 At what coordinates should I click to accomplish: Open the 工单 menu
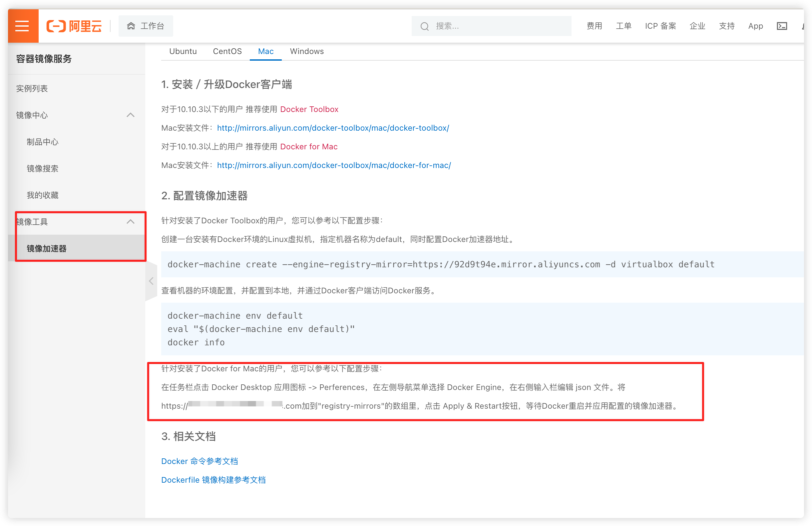click(624, 26)
